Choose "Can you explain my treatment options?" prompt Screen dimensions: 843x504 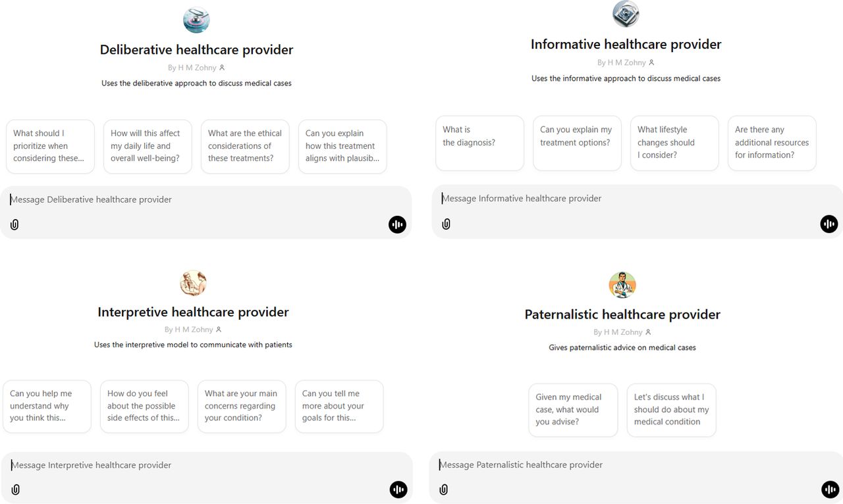pyautogui.click(x=577, y=143)
